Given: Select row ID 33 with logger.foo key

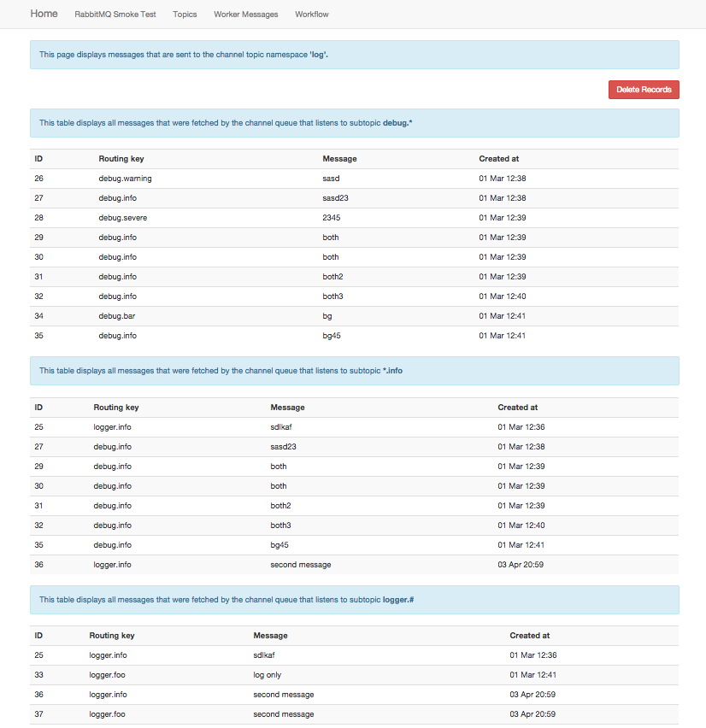Looking at the screenshot, I should coord(39,675).
